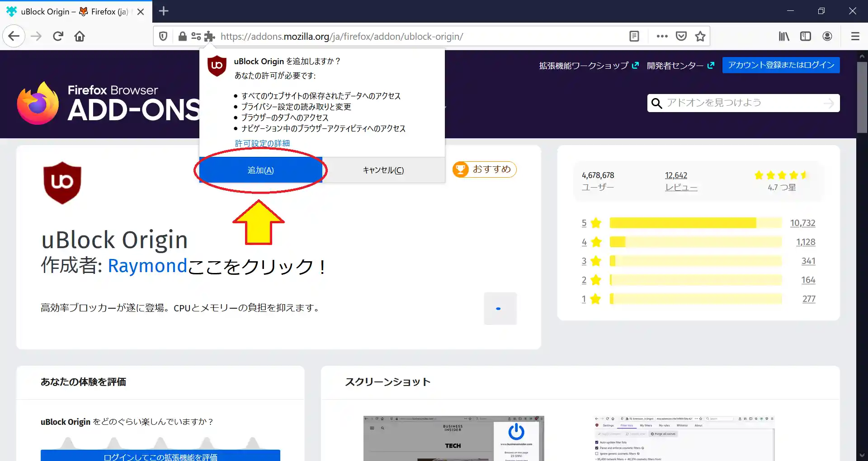
Task: Filter reviews by 1 star
Action: click(x=591, y=299)
